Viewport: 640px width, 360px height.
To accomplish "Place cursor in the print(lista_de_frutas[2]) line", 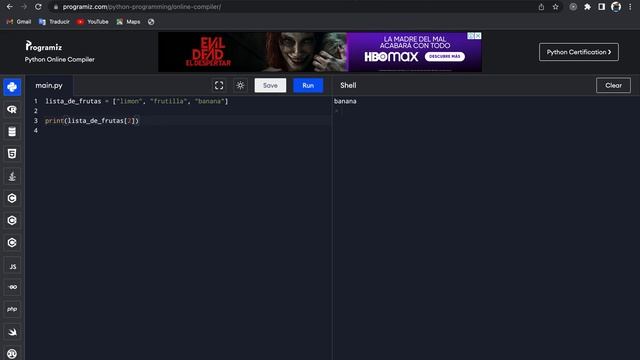I will click(x=92, y=121).
